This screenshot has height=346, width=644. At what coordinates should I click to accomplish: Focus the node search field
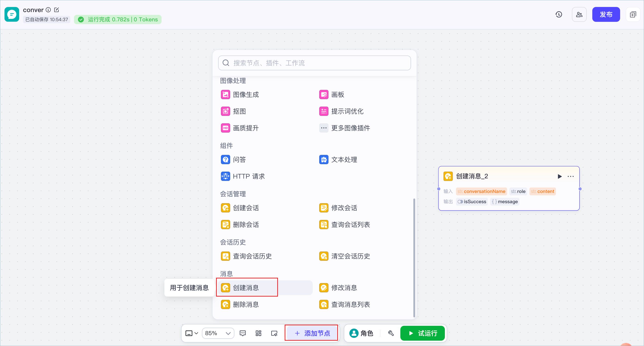(314, 63)
